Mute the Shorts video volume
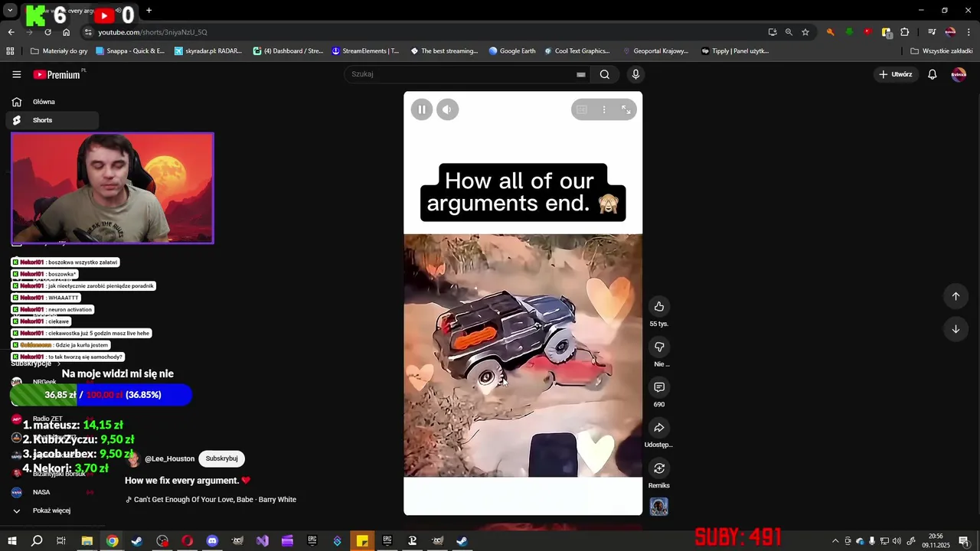The image size is (980, 551). coord(447,109)
